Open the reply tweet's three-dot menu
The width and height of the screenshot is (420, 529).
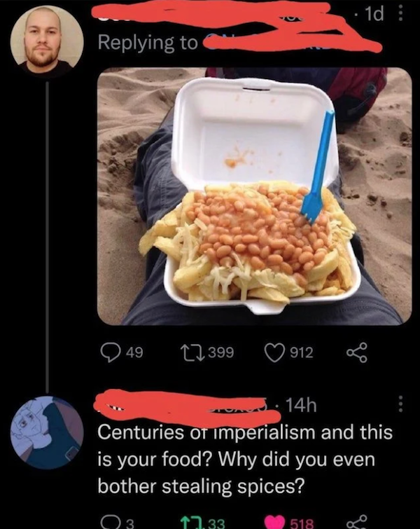(401, 404)
